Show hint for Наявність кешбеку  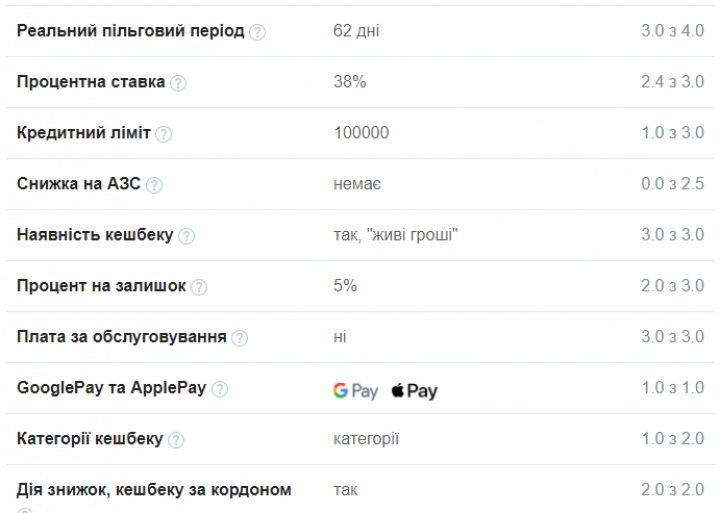(186, 236)
